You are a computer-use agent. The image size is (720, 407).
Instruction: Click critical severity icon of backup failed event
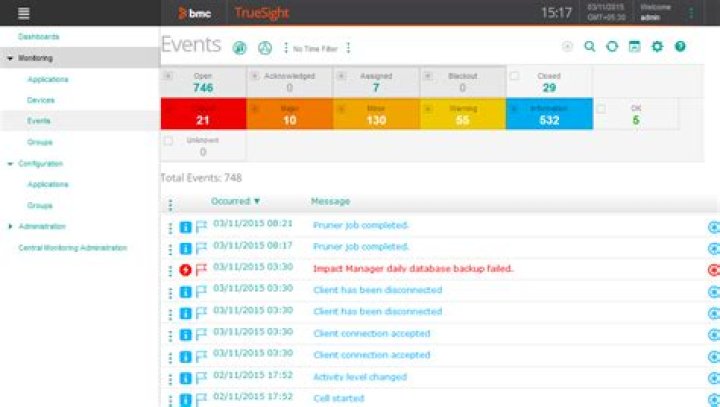185,270
